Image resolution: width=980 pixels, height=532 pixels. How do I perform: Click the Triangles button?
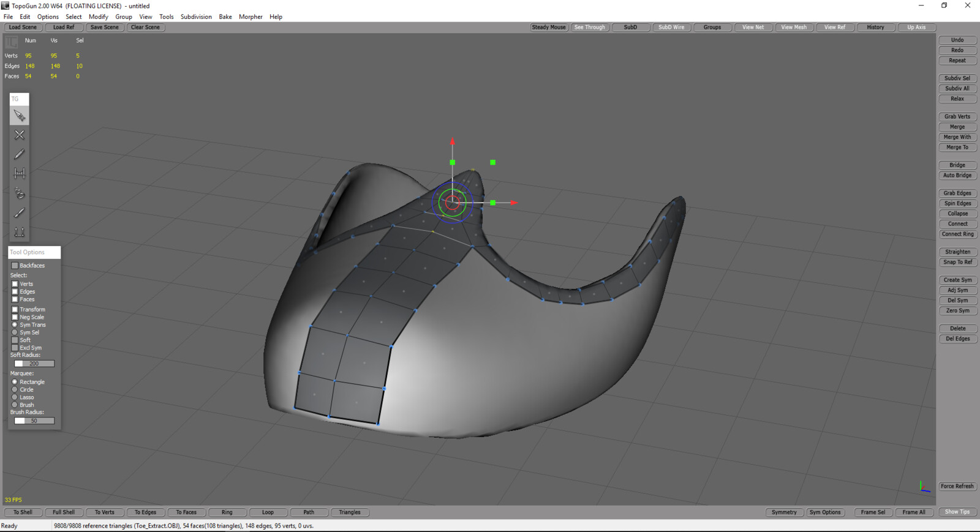[x=350, y=512]
